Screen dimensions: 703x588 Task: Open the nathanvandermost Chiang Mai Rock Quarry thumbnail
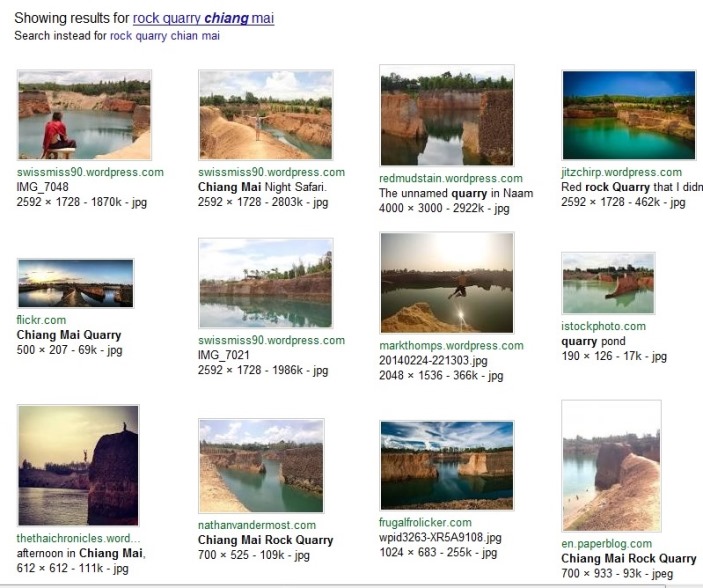[261, 466]
